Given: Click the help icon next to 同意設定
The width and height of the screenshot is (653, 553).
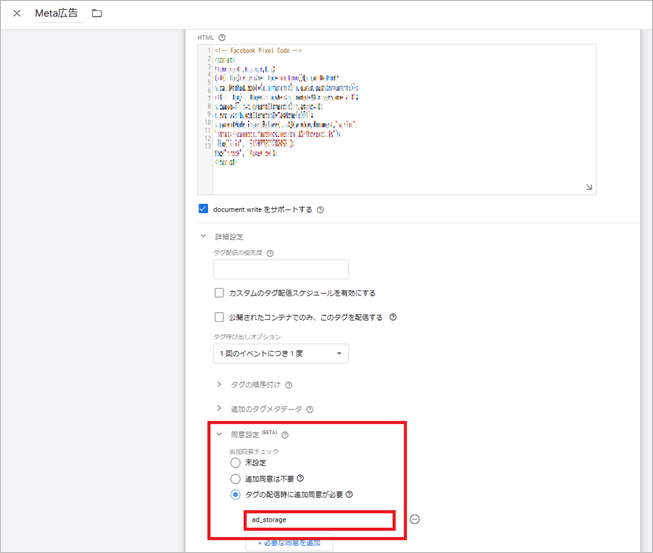Looking at the screenshot, I should [285, 435].
